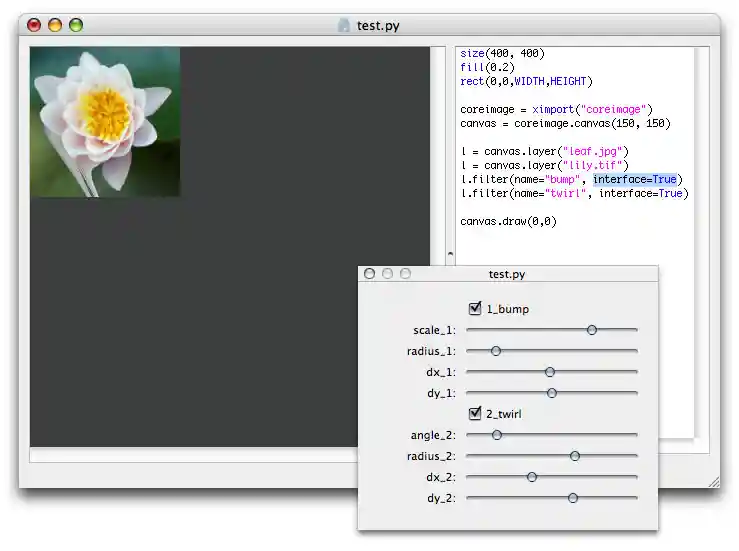Click the split divider handle beside the canvas
This screenshot has width=739, height=551.
pos(449,254)
